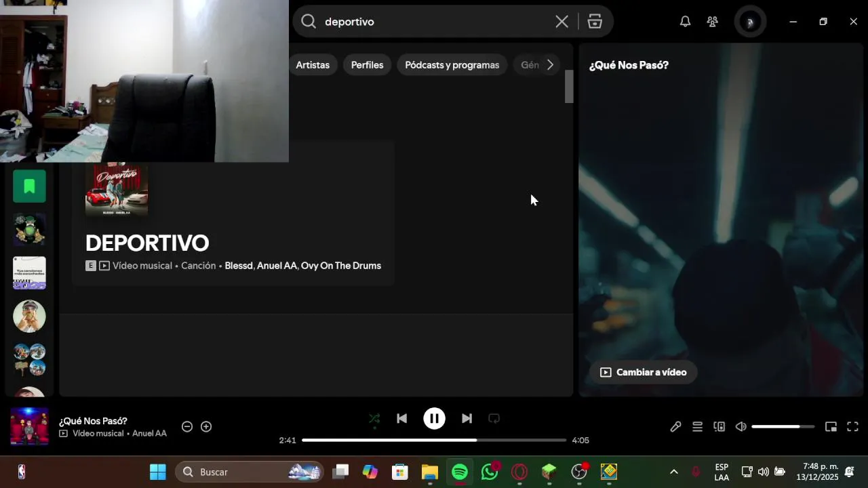Click the tray microphone icon
The height and width of the screenshot is (488, 868).
pos(695,472)
